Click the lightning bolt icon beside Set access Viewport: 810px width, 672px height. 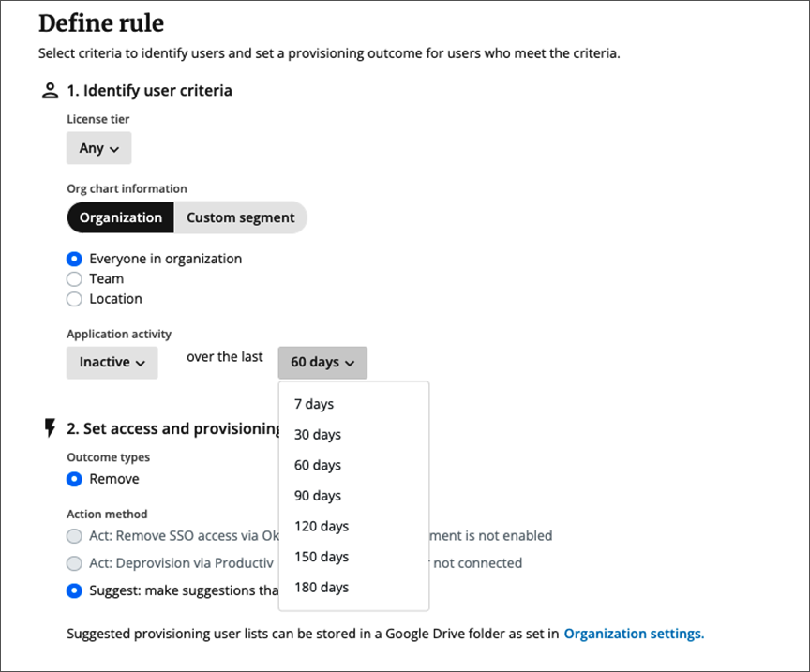(48, 428)
